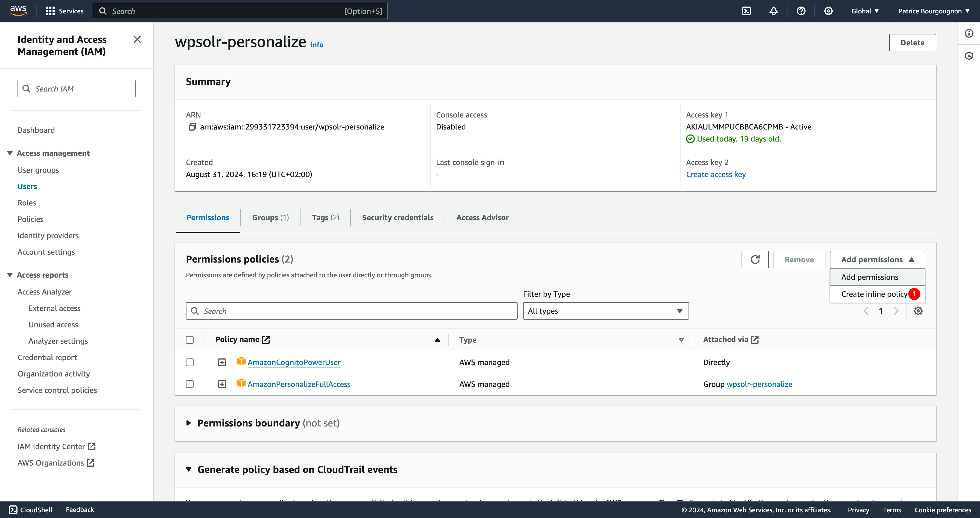Sort the Type column arrow

pos(681,340)
